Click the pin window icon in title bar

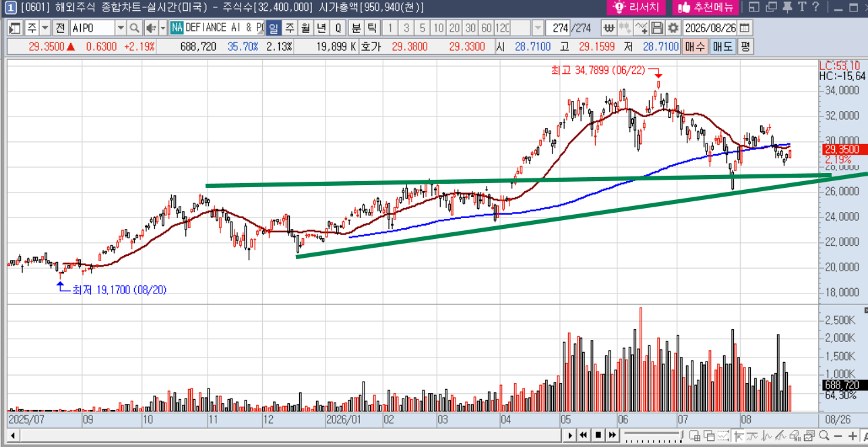(x=787, y=7)
